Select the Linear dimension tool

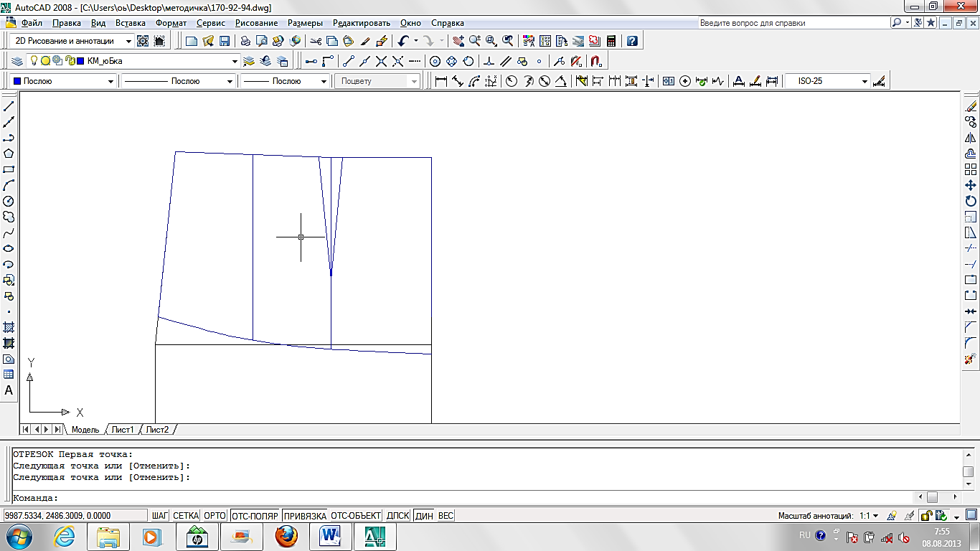[441, 81]
